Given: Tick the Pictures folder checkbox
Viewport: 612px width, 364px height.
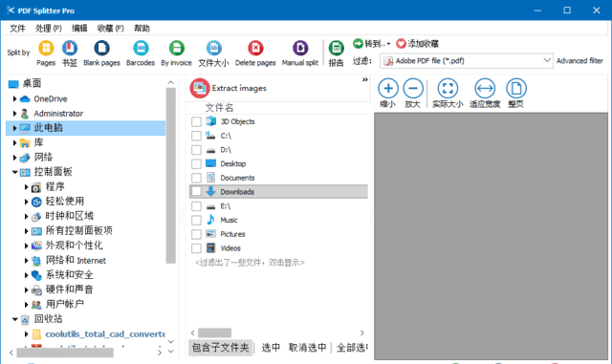Looking at the screenshot, I should click(196, 234).
